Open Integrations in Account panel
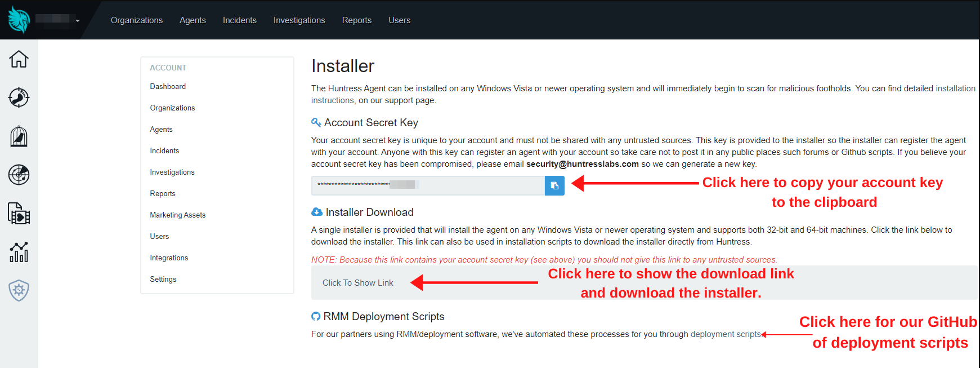 (x=169, y=258)
